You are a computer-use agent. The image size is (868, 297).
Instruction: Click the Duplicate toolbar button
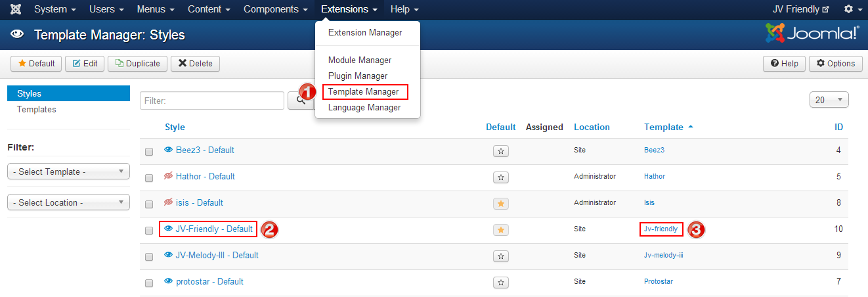click(x=137, y=64)
